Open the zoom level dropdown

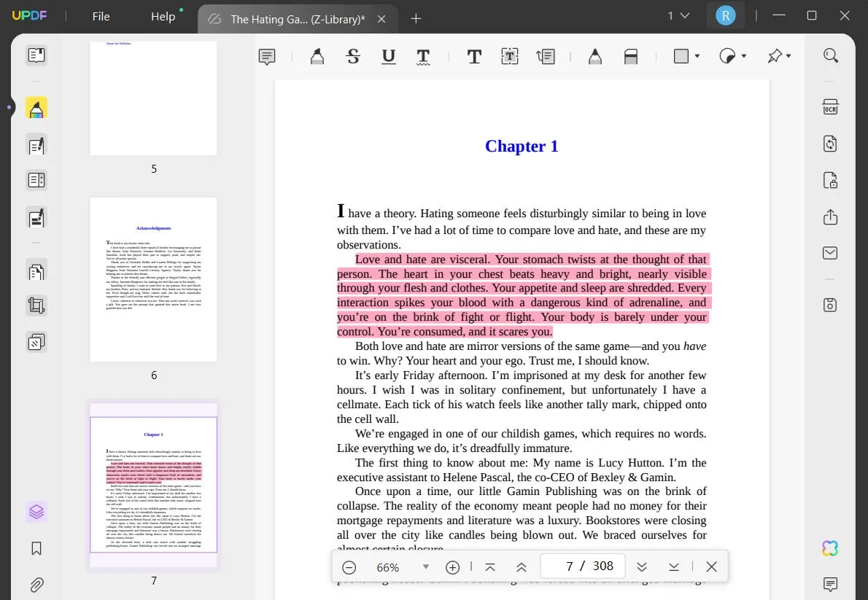426,566
